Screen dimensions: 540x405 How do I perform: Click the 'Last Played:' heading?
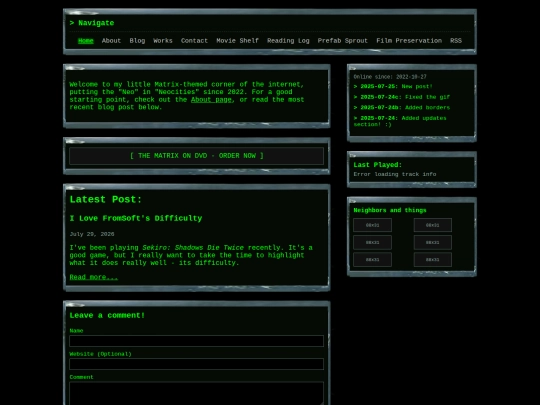tap(377, 165)
